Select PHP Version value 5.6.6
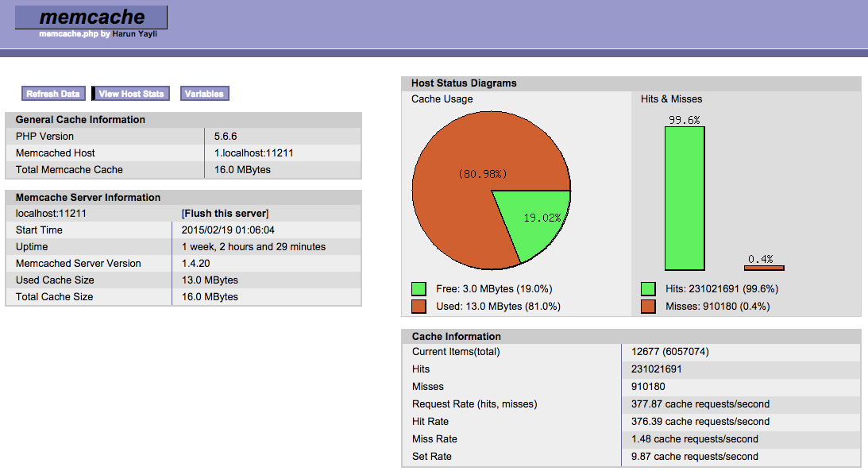 [x=226, y=136]
